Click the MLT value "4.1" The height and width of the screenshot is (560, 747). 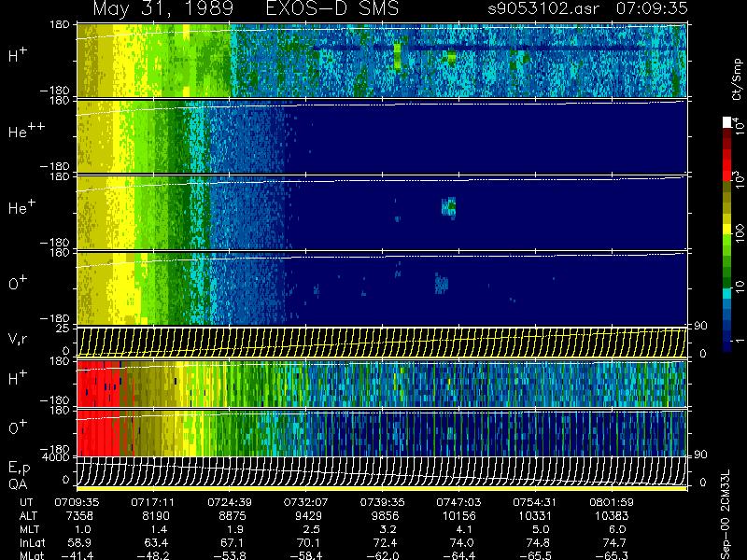(x=464, y=529)
